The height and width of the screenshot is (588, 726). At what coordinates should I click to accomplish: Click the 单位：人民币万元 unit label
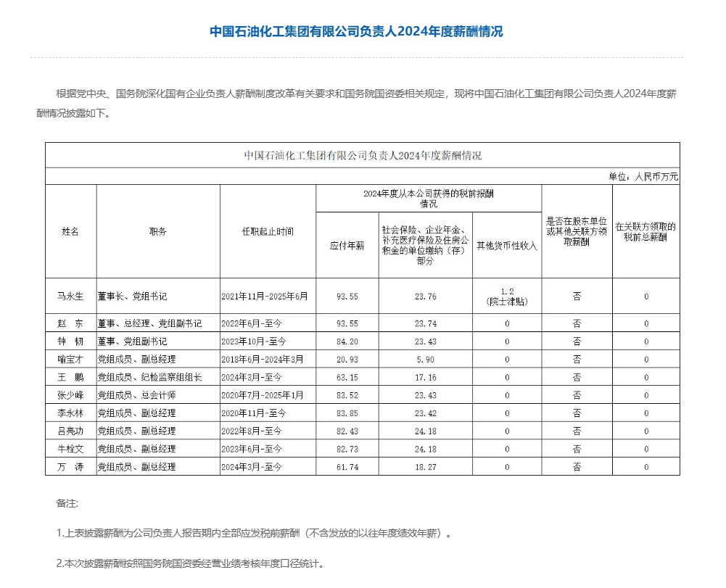[x=643, y=176]
